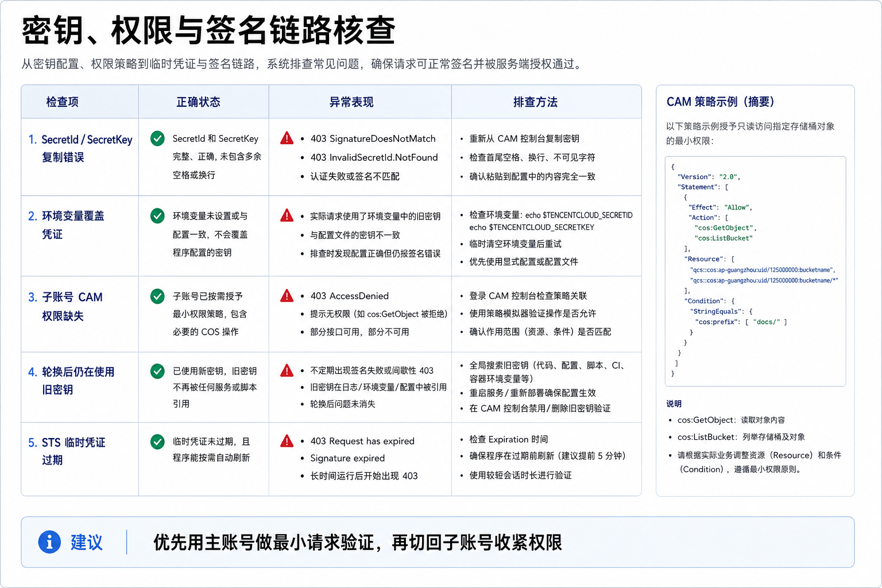Viewport: 882px width, 588px height.
Task: Click the 建议 label in bottom banner
Action: 86,542
